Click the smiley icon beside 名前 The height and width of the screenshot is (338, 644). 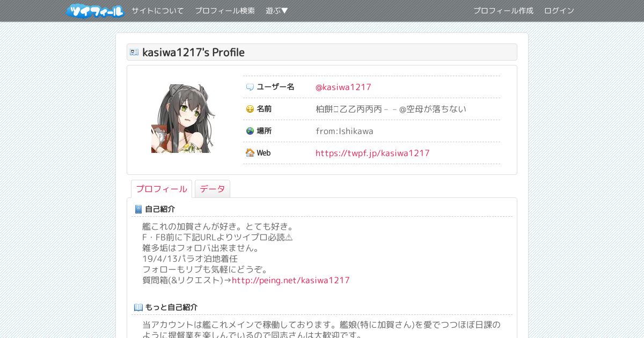point(250,109)
